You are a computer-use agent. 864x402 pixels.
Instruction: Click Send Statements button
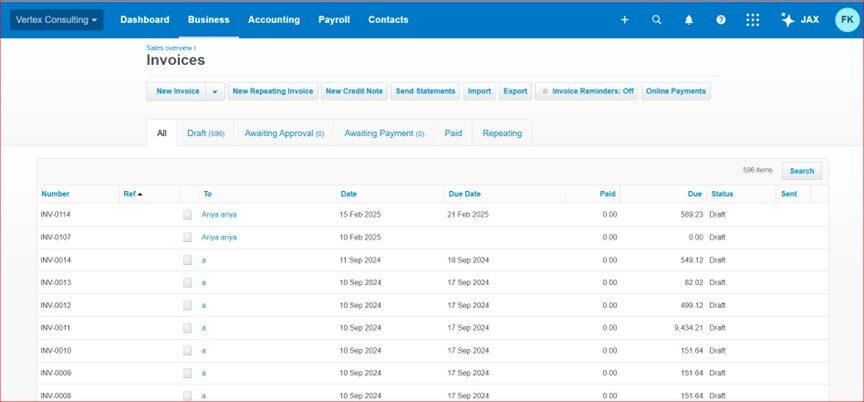point(425,91)
